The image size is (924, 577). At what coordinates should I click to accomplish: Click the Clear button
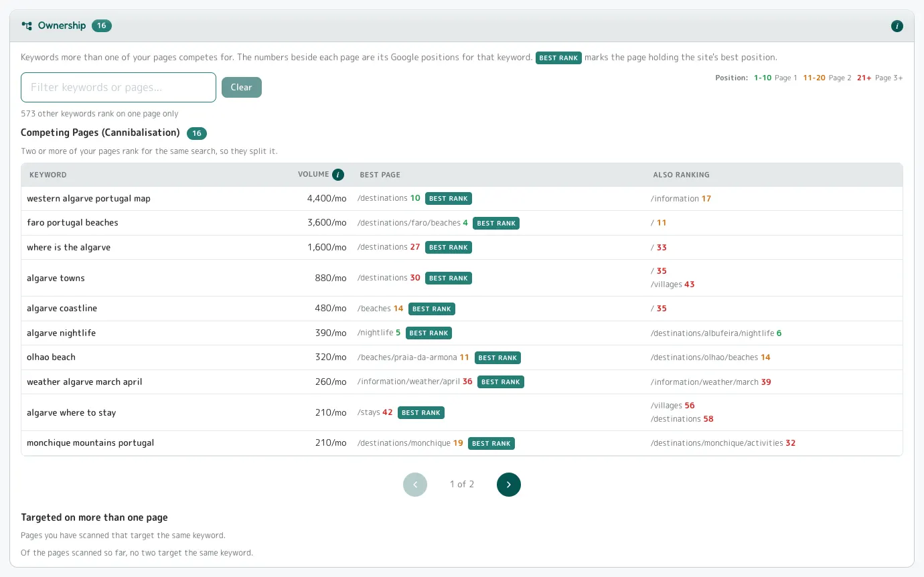coord(242,88)
